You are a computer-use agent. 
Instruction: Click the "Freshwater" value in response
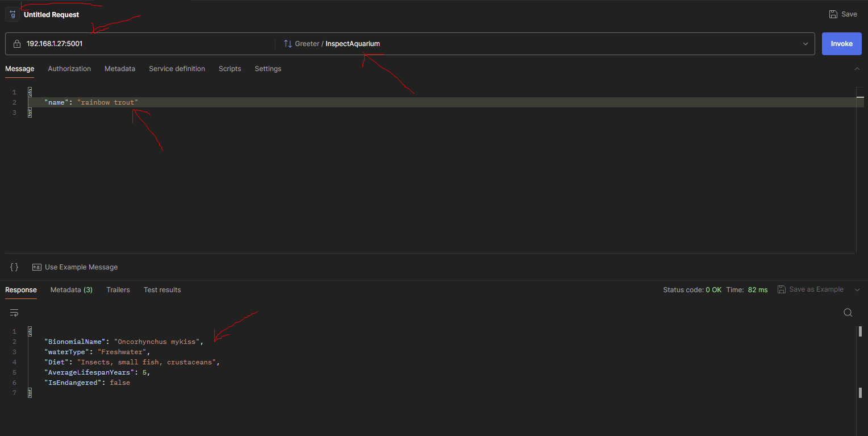(x=122, y=352)
